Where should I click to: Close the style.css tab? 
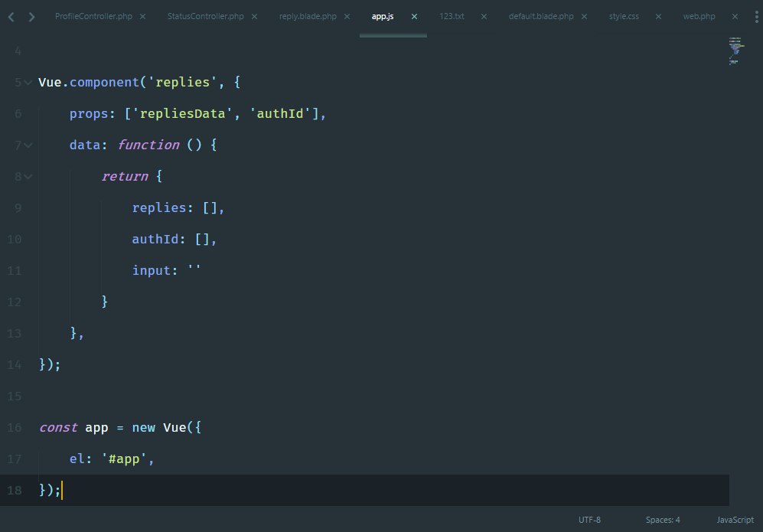[658, 17]
